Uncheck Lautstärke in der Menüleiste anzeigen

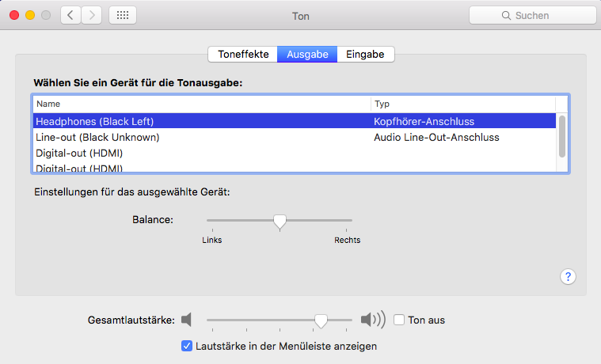click(187, 346)
